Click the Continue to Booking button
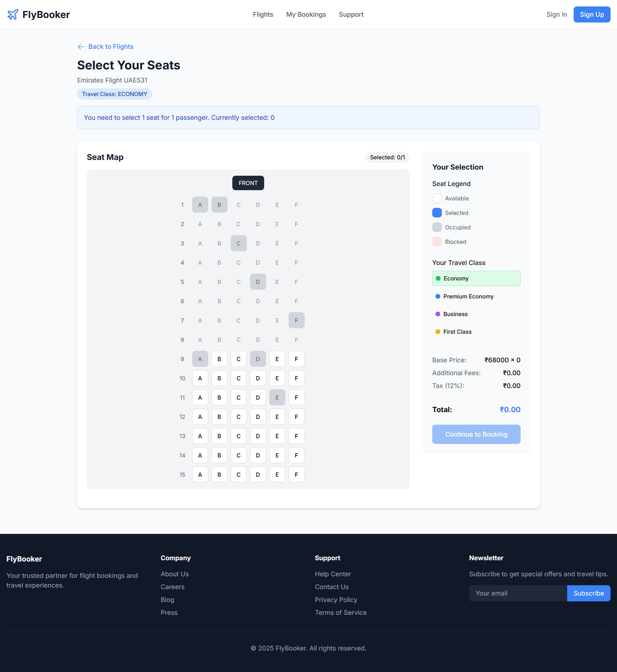617x672 pixels. (476, 434)
